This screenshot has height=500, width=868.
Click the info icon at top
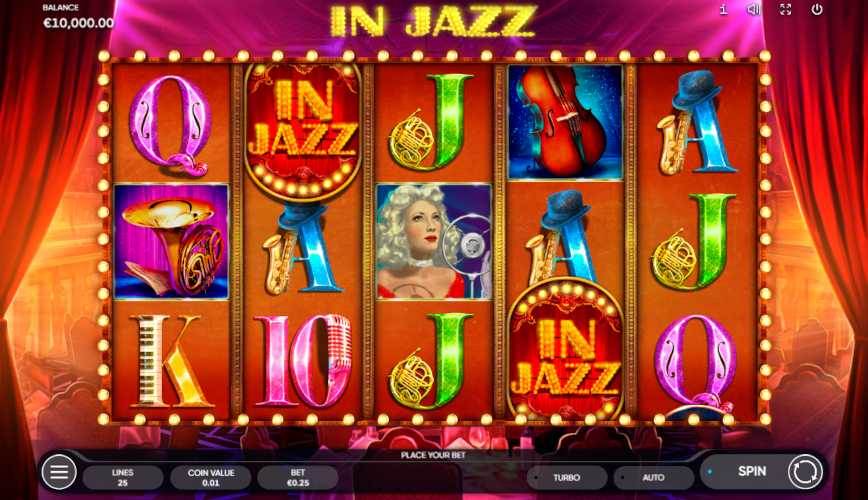[x=723, y=9]
